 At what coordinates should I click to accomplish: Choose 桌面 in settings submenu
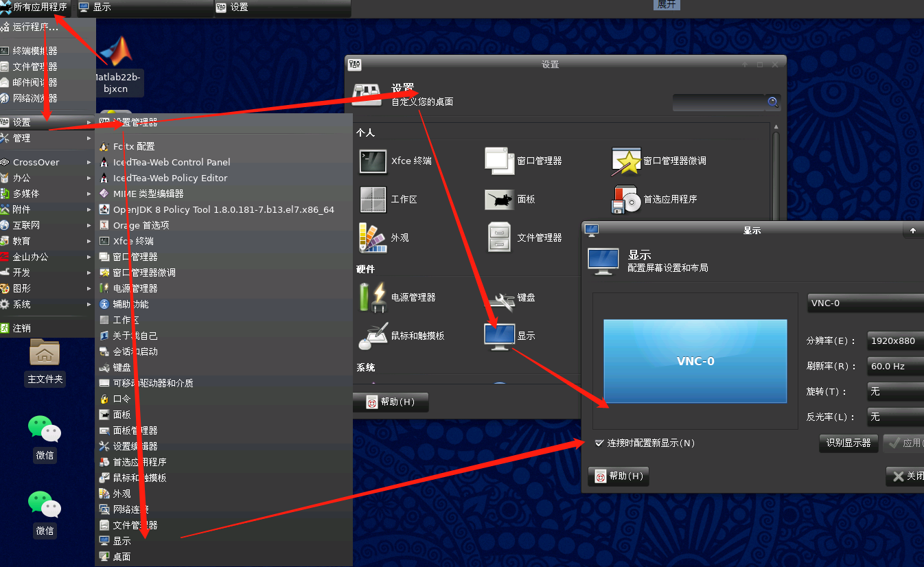point(224,557)
